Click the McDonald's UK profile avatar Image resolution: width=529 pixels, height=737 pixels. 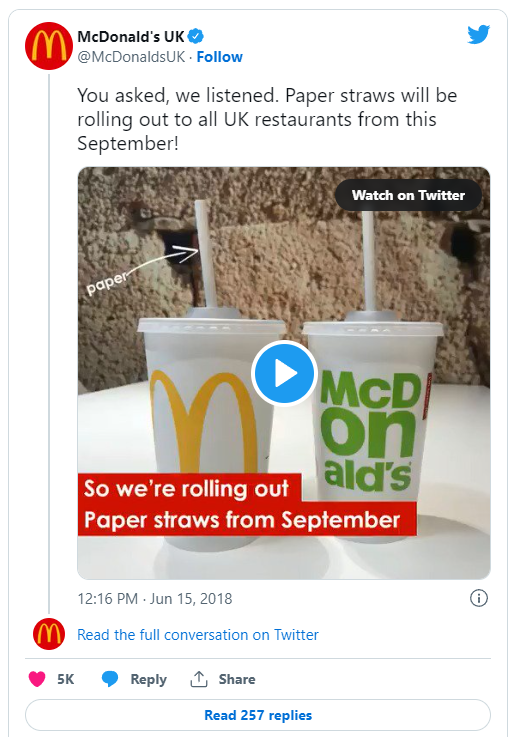click(49, 46)
